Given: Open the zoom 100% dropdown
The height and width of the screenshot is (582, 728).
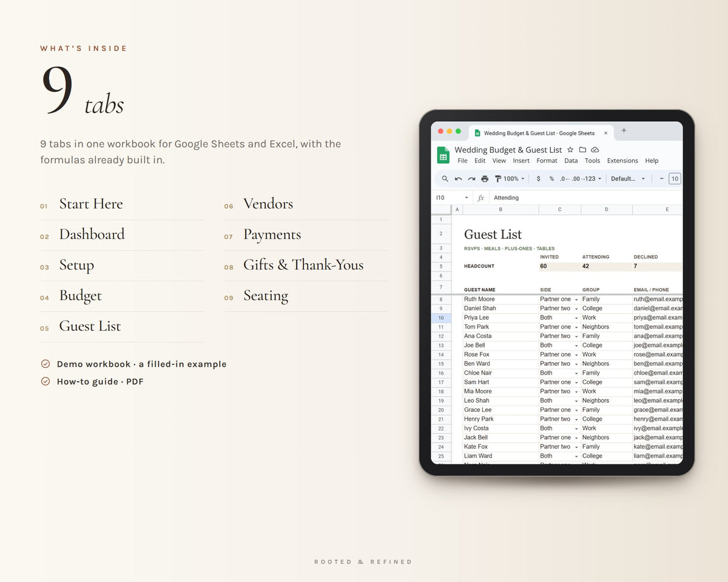Looking at the screenshot, I should 514,179.
